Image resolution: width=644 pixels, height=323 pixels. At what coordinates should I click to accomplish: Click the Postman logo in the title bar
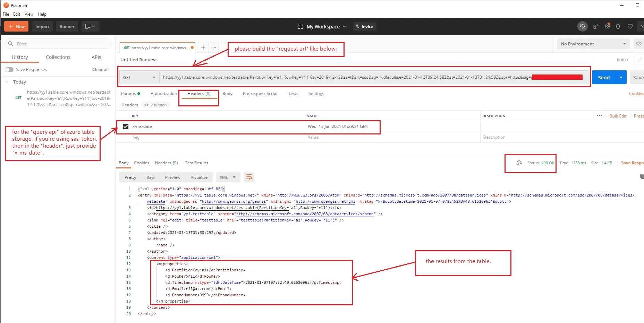click(x=6, y=5)
